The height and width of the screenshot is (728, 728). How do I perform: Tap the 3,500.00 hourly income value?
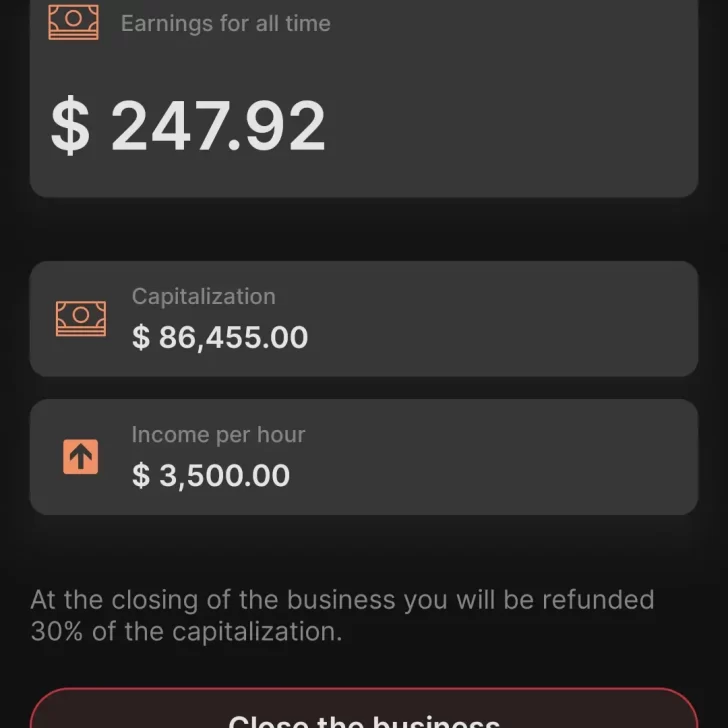(223, 476)
